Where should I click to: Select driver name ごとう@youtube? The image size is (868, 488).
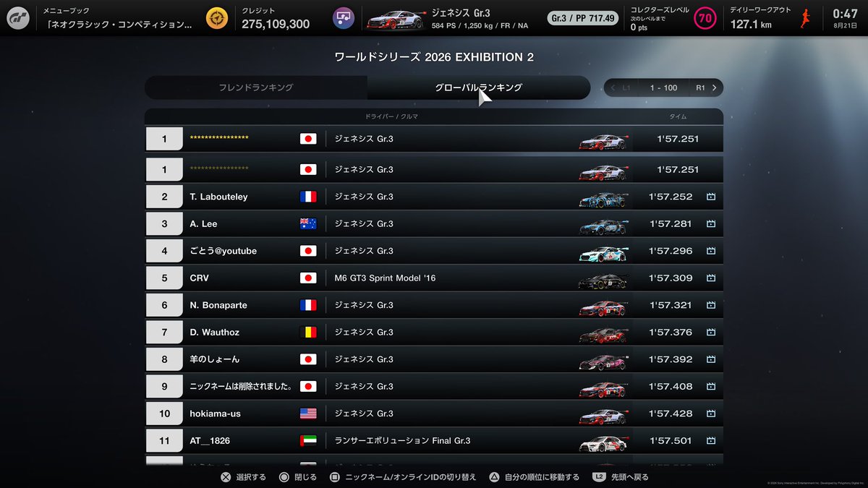click(x=224, y=251)
